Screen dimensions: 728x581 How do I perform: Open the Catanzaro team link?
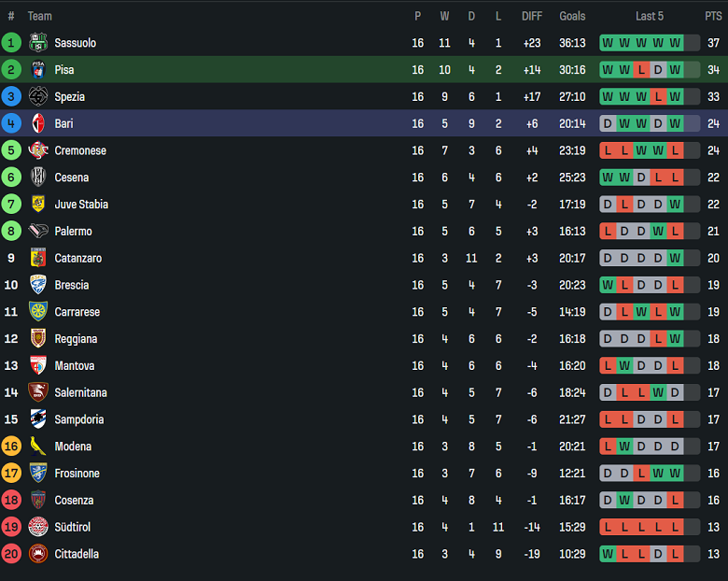[x=78, y=259]
